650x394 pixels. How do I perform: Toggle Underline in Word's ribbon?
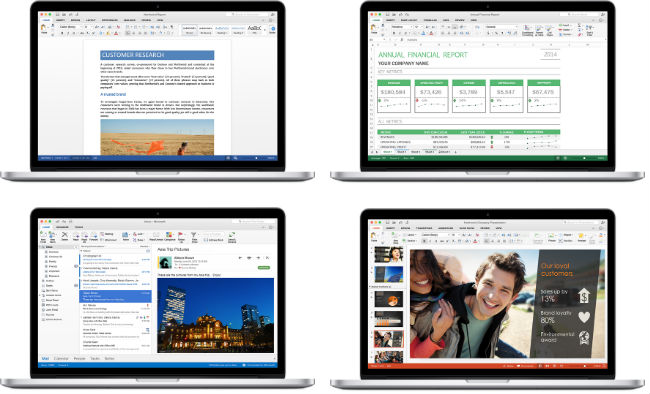[74, 33]
